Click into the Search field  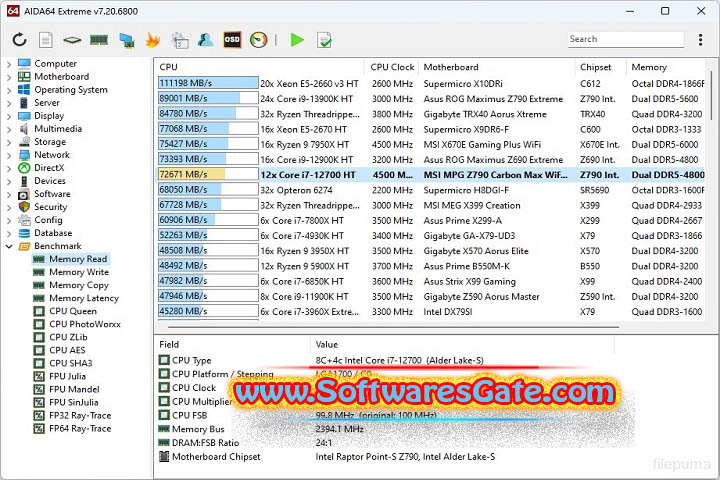625,39
